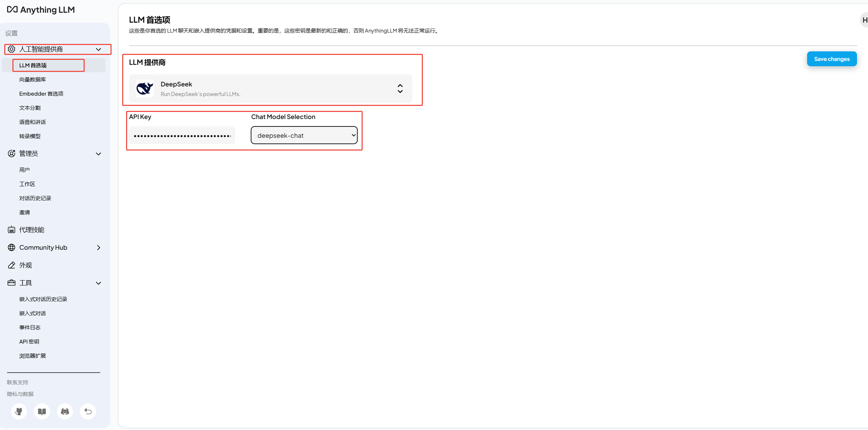The height and width of the screenshot is (430, 868).
Task: Click the robot icon beside 代理技能
Action: [12, 230]
